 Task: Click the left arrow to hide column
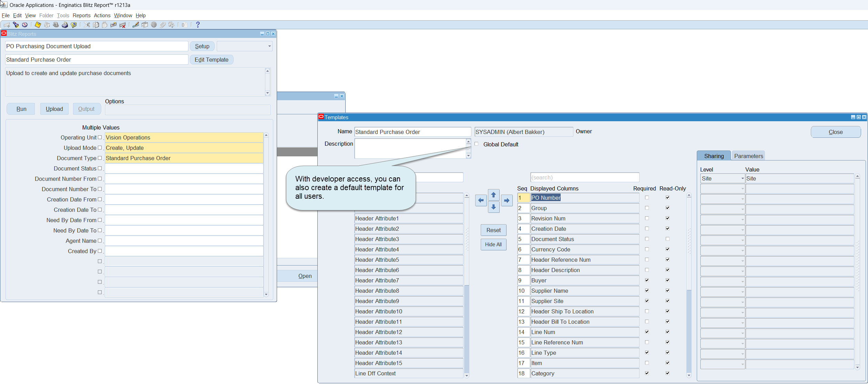pos(481,200)
